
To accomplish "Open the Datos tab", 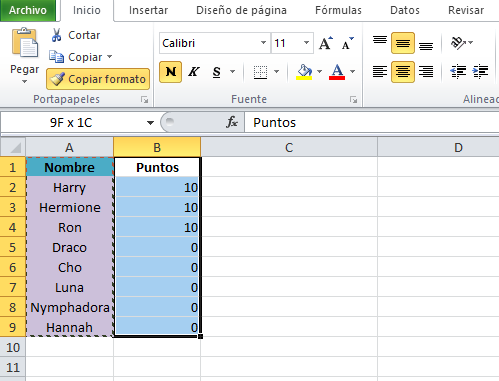I will (405, 10).
